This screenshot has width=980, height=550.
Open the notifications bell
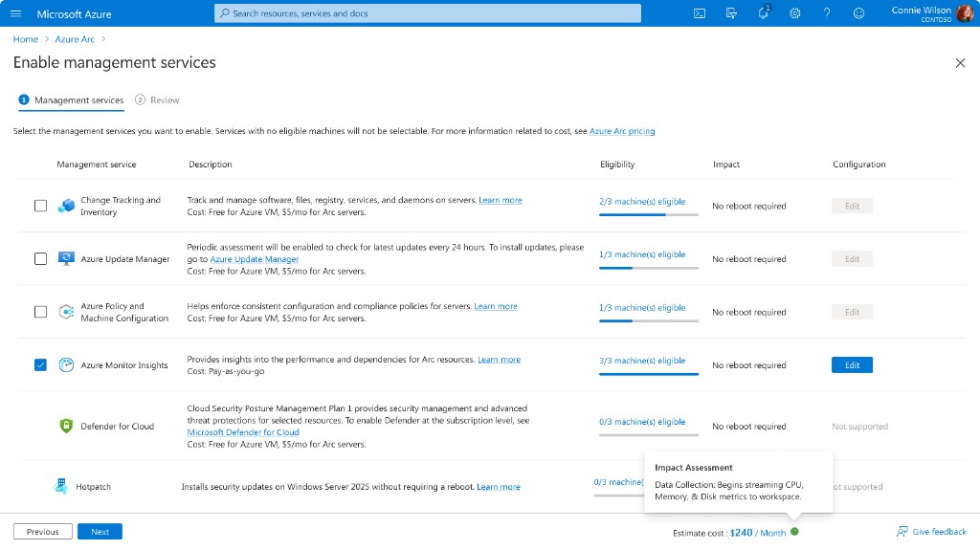coord(763,13)
